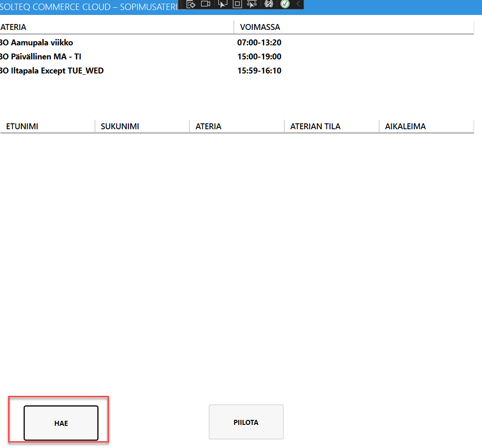
Task: Toggle the display layout adorners square icon
Action: pyautogui.click(x=237, y=4)
